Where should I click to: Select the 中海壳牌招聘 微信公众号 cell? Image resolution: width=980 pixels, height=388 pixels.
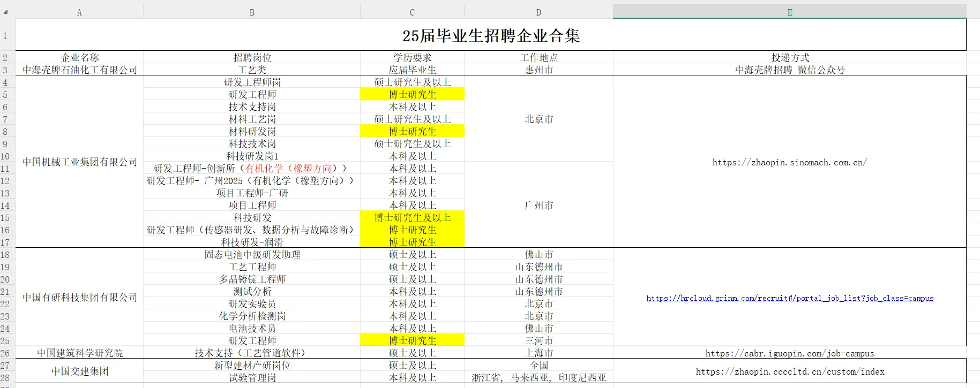[790, 70]
